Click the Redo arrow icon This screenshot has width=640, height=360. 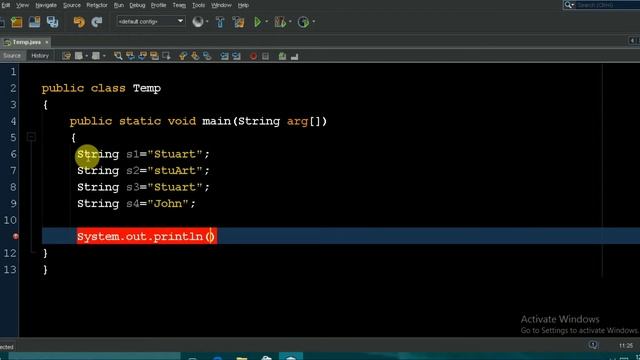pyautogui.click(x=97, y=22)
